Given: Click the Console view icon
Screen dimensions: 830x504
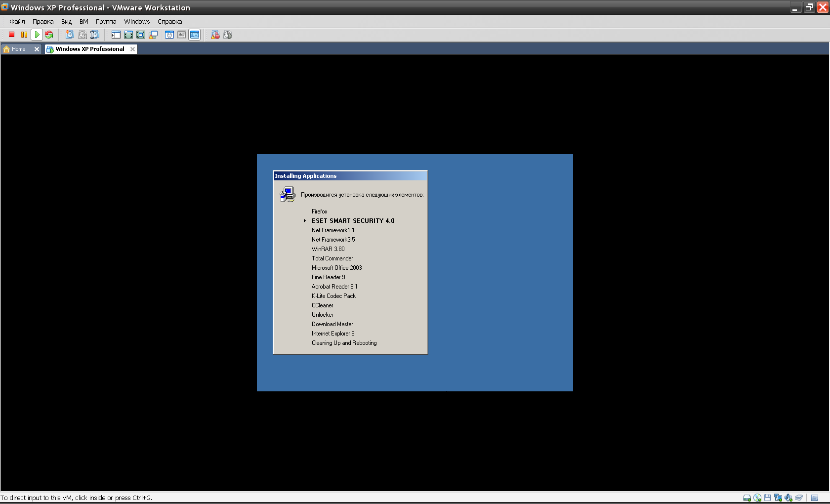Looking at the screenshot, I should [x=195, y=35].
